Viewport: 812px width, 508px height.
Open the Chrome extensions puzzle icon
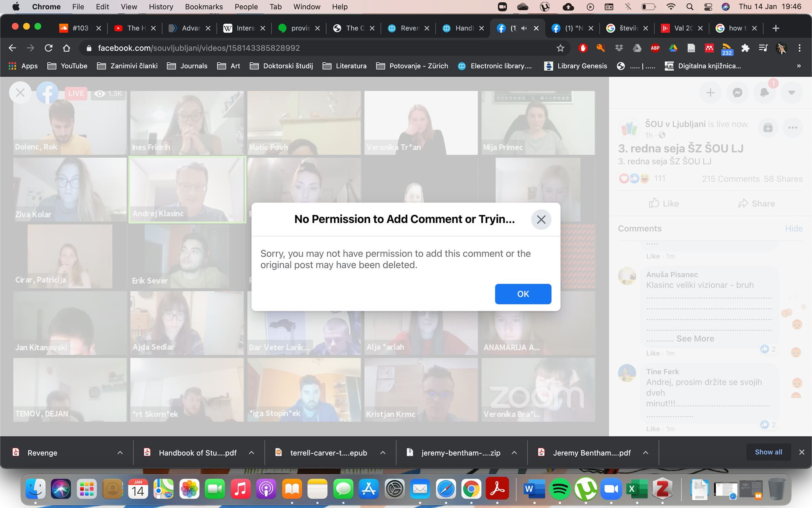(x=745, y=48)
